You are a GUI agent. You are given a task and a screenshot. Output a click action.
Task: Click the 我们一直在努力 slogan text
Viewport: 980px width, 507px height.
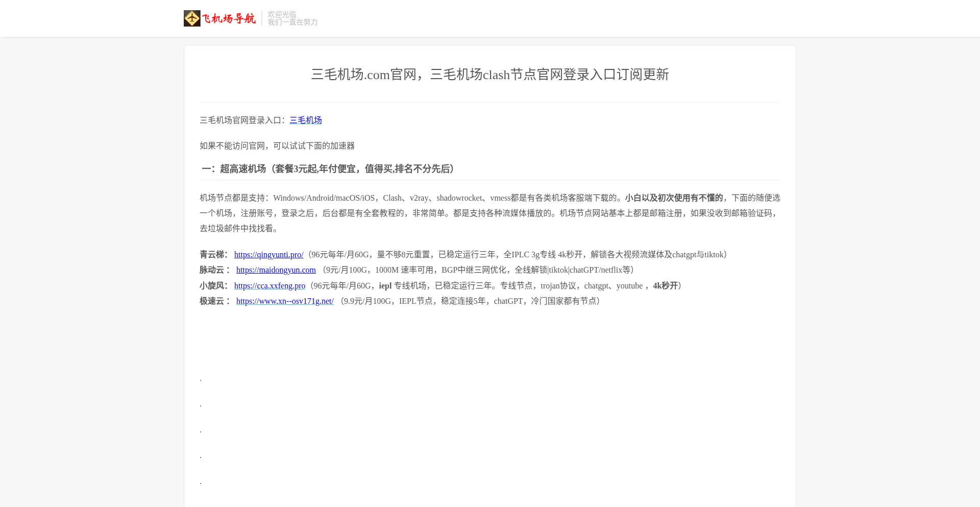(293, 22)
